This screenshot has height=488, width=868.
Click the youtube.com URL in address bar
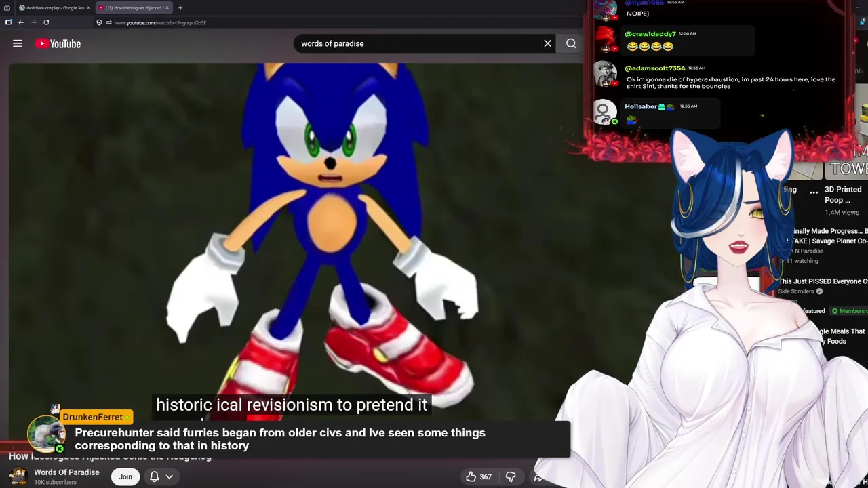(161, 23)
